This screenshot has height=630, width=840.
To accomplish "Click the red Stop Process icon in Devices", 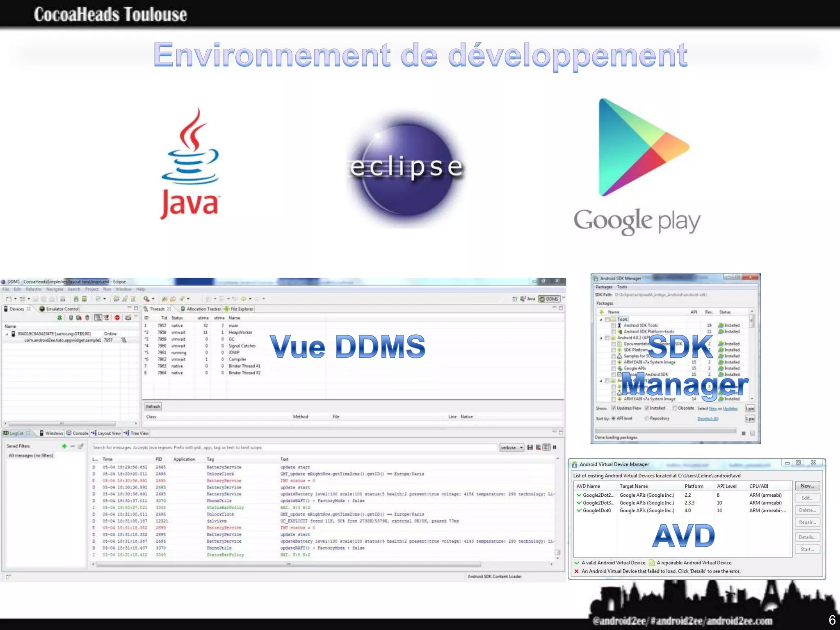I will click(x=117, y=317).
